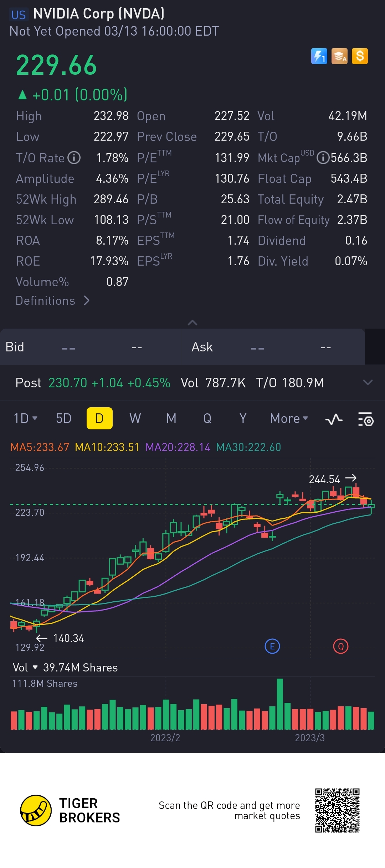Tap the +0.01 (0.00%) price change
This screenshot has width=385, height=868.
[73, 95]
